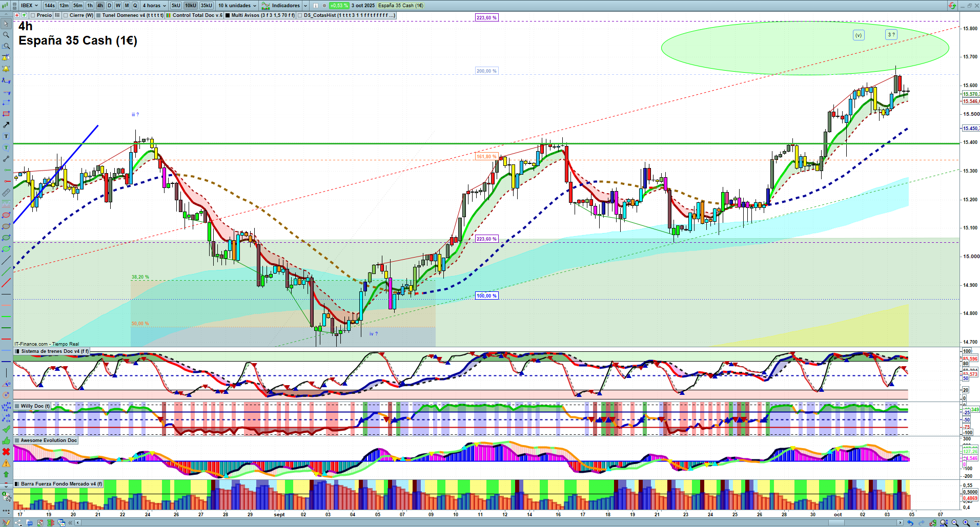Open the 10 k unidades dropdown

[x=237, y=6]
